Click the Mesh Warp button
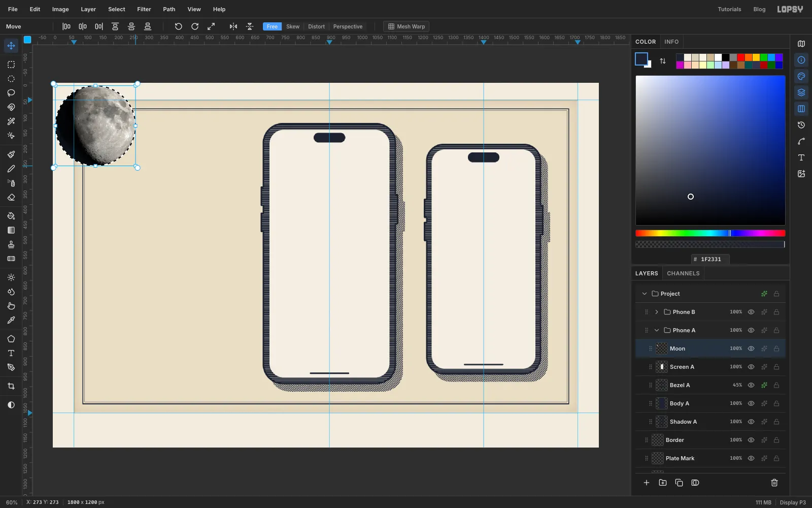 coord(406,26)
